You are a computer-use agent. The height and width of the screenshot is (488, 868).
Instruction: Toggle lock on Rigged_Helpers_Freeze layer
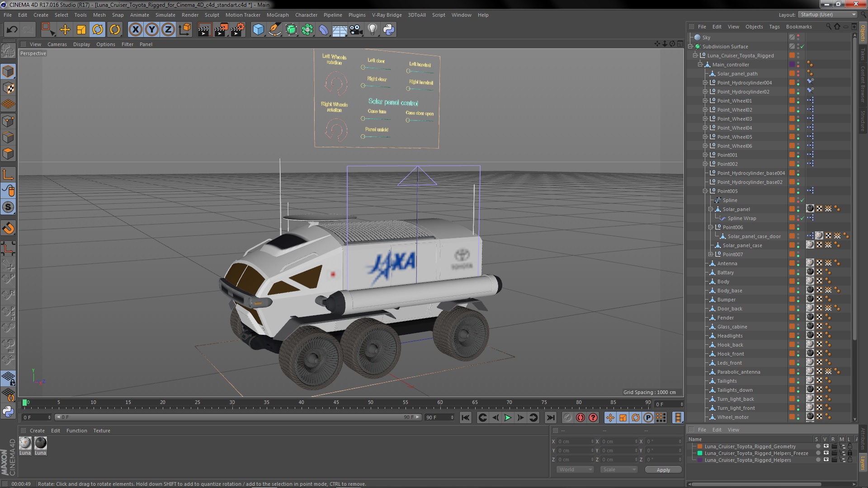pyautogui.click(x=850, y=453)
